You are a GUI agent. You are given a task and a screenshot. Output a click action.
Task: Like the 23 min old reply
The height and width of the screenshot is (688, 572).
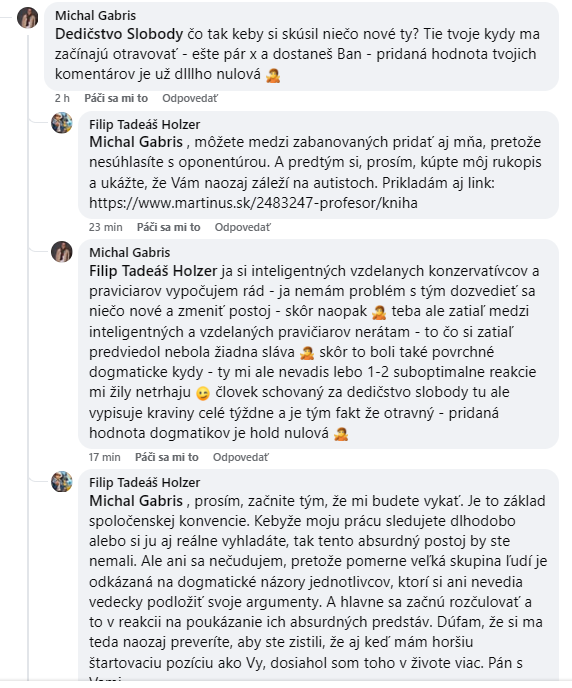(x=168, y=227)
